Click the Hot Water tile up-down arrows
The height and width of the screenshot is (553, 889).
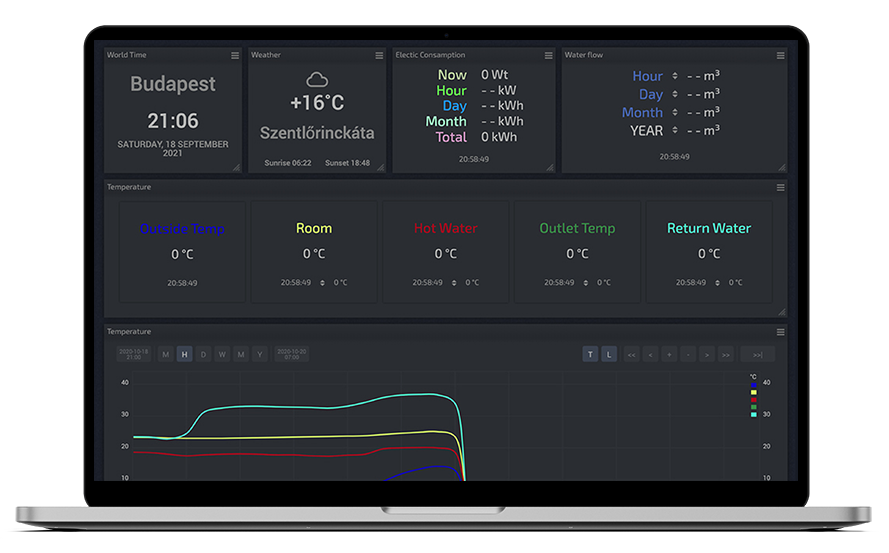pos(455,283)
